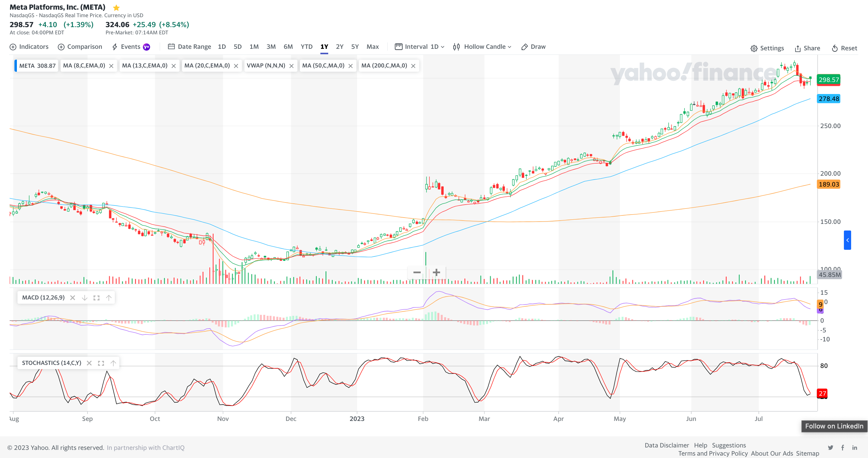The image size is (868, 458).
Task: Remove VWAP (N,N,N) overlay
Action: (291, 66)
